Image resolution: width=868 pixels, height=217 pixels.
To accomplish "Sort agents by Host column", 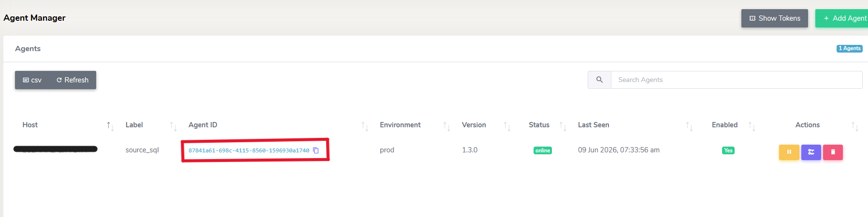I will point(110,126).
